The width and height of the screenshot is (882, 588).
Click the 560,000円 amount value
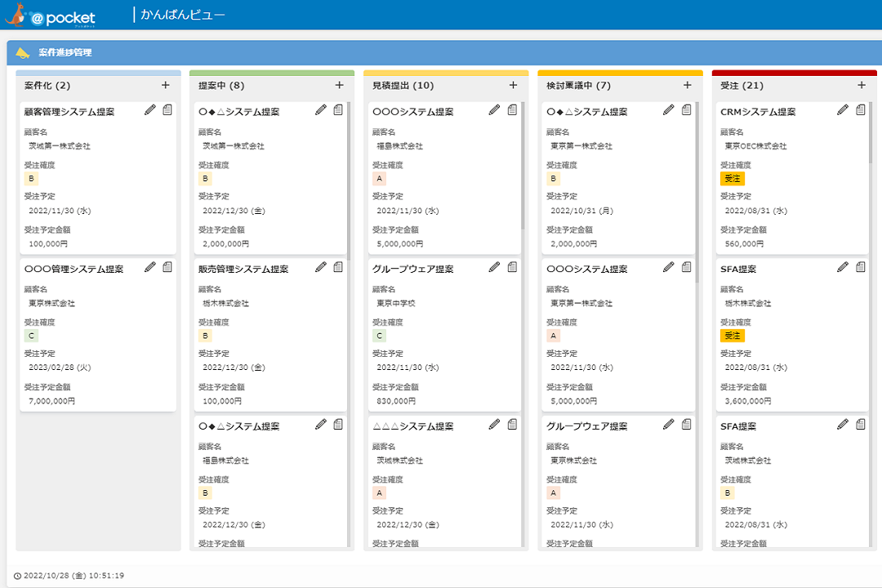(744, 243)
